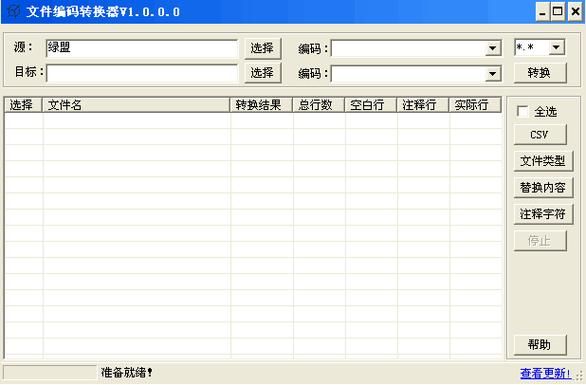Open the 文件类型 button
The image size is (586, 385).
click(543, 161)
